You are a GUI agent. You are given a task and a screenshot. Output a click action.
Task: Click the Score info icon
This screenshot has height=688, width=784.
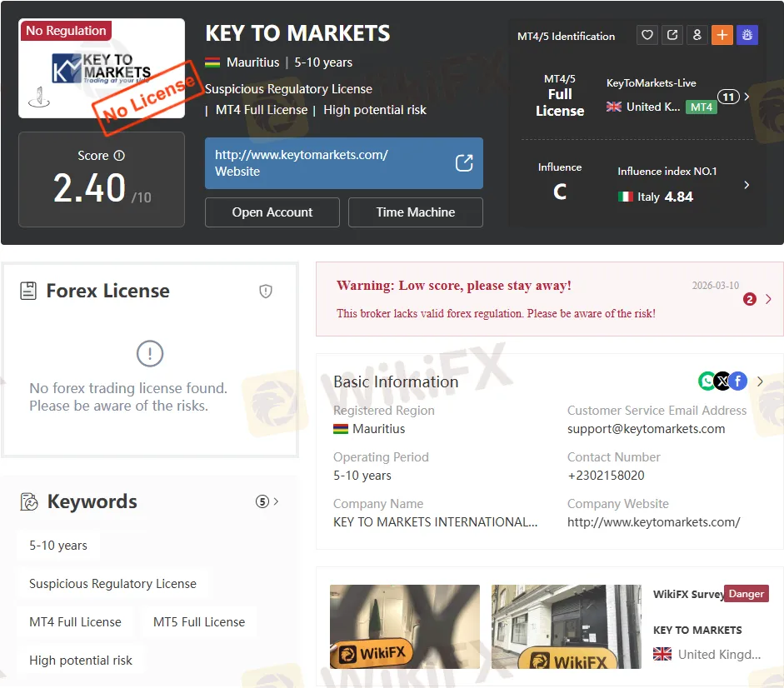tap(119, 156)
